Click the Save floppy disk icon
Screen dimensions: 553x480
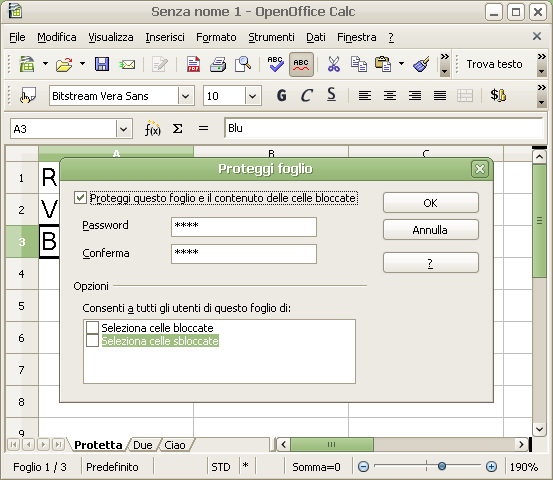click(102, 64)
